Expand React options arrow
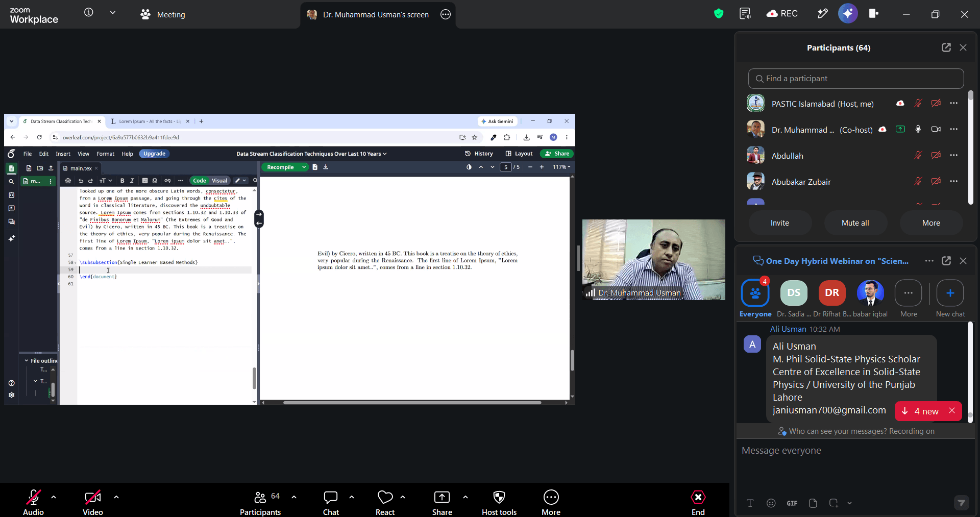Viewport: 980px width, 517px height. pyautogui.click(x=403, y=497)
